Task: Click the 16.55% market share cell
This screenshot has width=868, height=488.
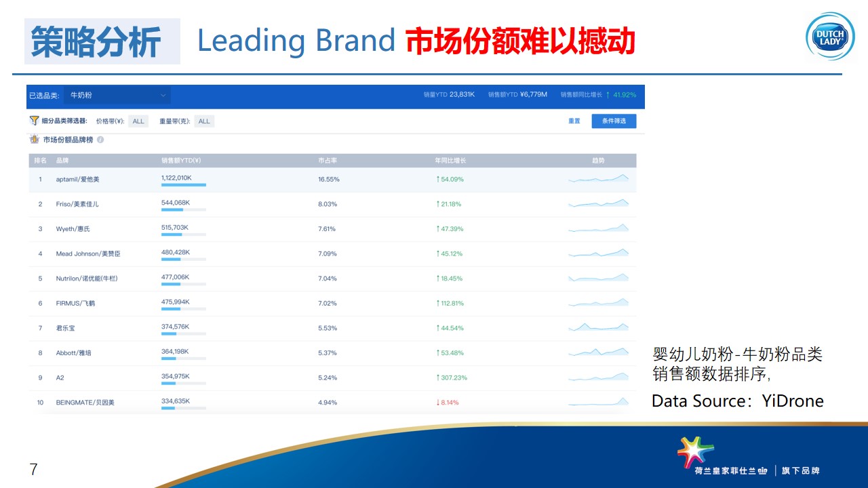Action: pyautogui.click(x=329, y=180)
